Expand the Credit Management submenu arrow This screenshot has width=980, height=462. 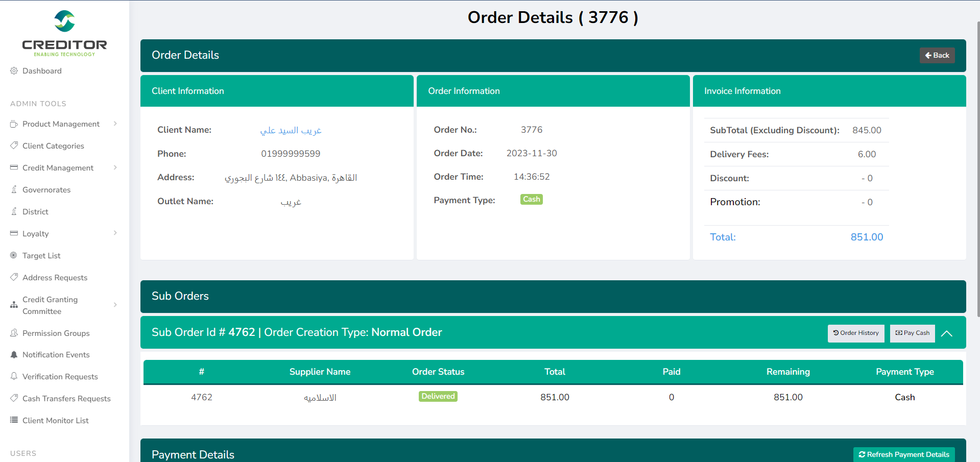115,167
